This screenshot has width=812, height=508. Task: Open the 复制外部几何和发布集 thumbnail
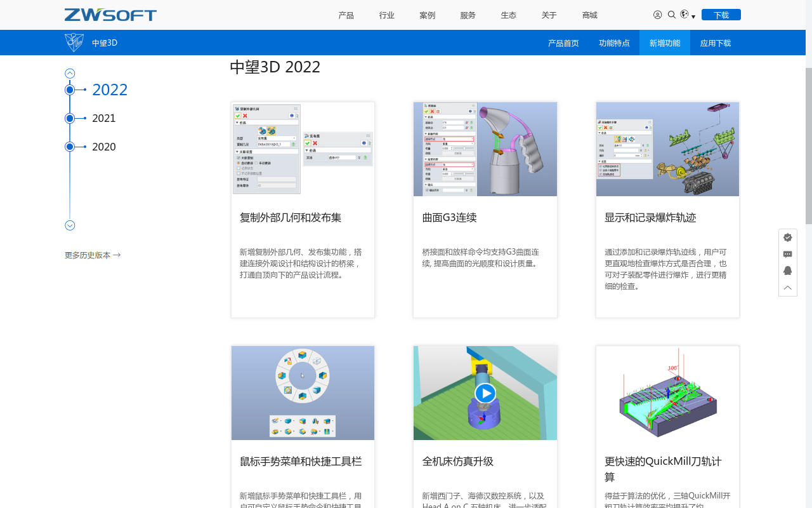[303, 149]
